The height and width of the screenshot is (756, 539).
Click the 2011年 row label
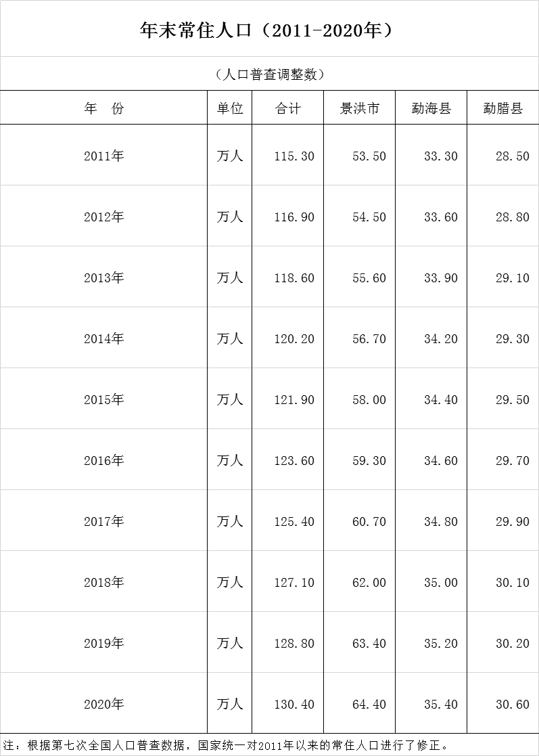[x=104, y=156]
